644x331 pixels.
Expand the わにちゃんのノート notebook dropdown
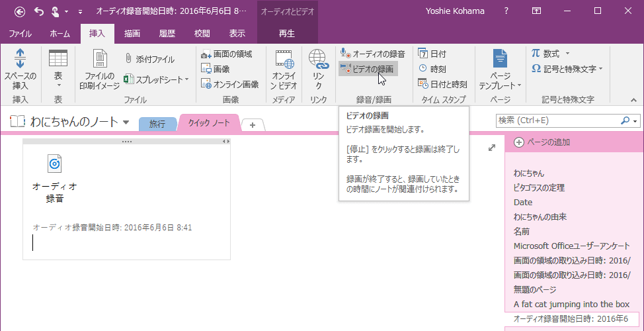coord(126,122)
